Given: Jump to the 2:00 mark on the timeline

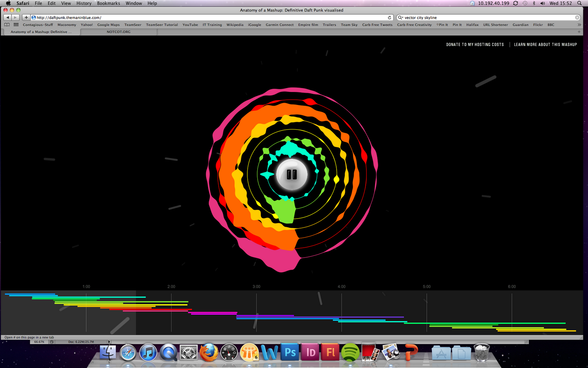Looking at the screenshot, I should point(171,287).
